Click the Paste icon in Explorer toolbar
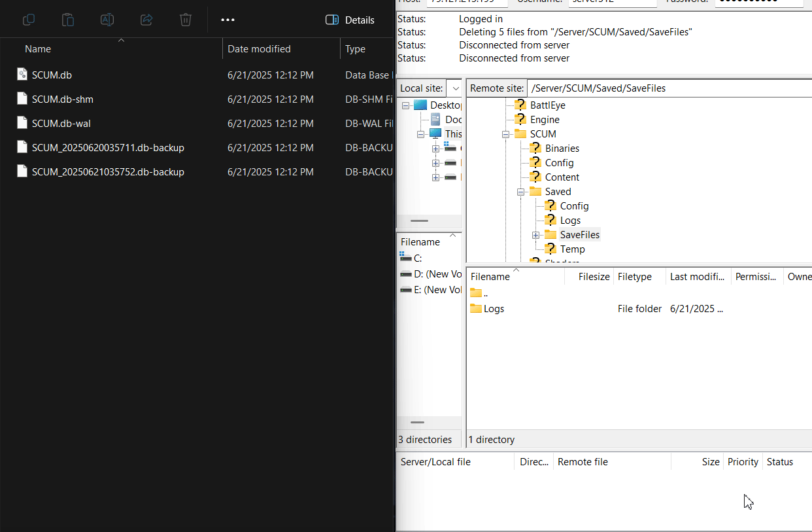The image size is (812, 532). [x=68, y=20]
